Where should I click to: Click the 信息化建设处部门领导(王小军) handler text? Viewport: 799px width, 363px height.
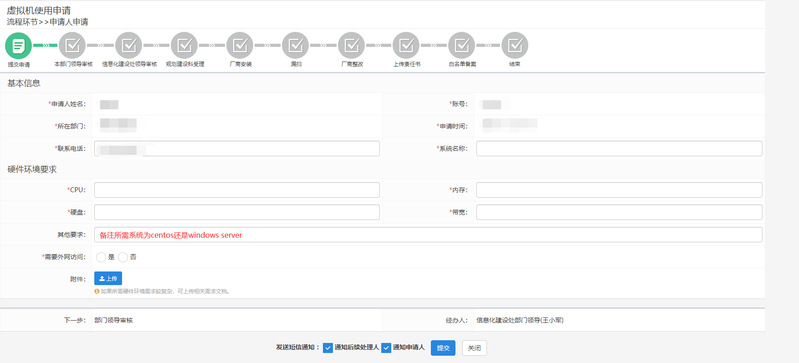520,321
